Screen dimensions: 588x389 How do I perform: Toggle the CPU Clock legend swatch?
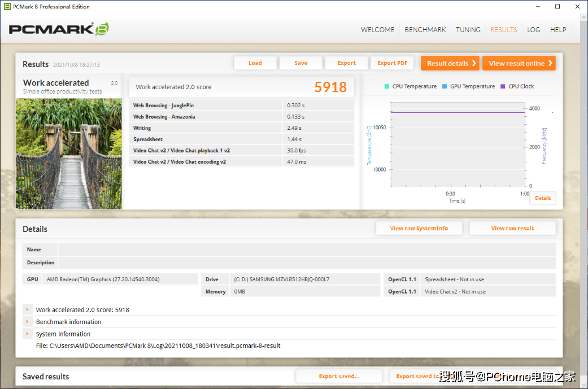tap(503, 86)
